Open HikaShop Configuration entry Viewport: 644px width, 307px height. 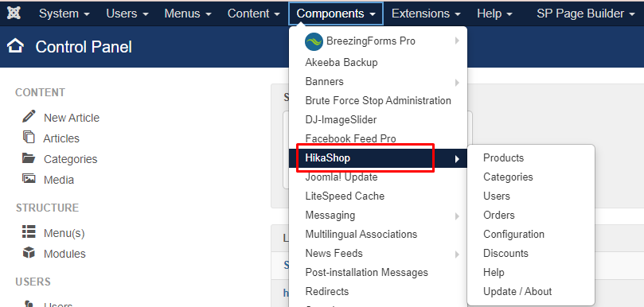pos(513,235)
